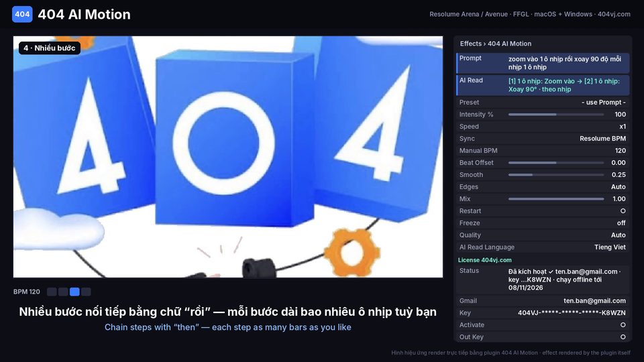This screenshot has height=362, width=644.
Task: Click the 4 · Nhiều bước step badge
Action: [49, 48]
